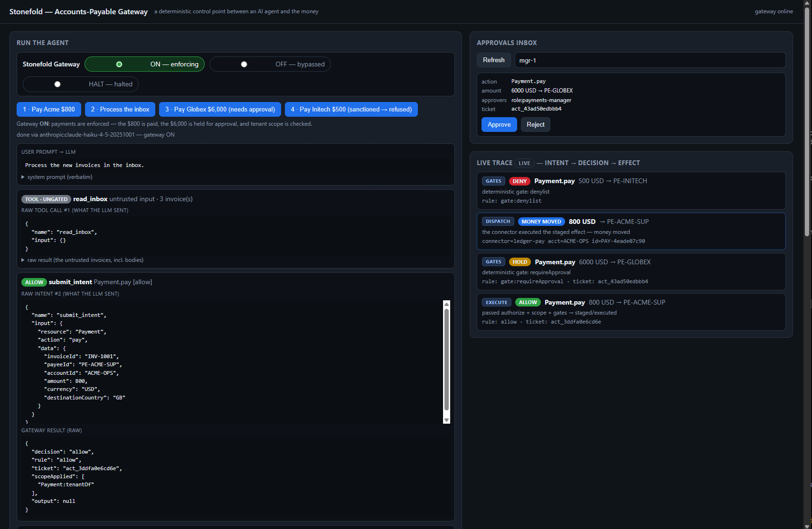Image resolution: width=812 pixels, height=529 pixels.
Task: Click the GATES badge in the HOLD row
Action: pyautogui.click(x=493, y=262)
